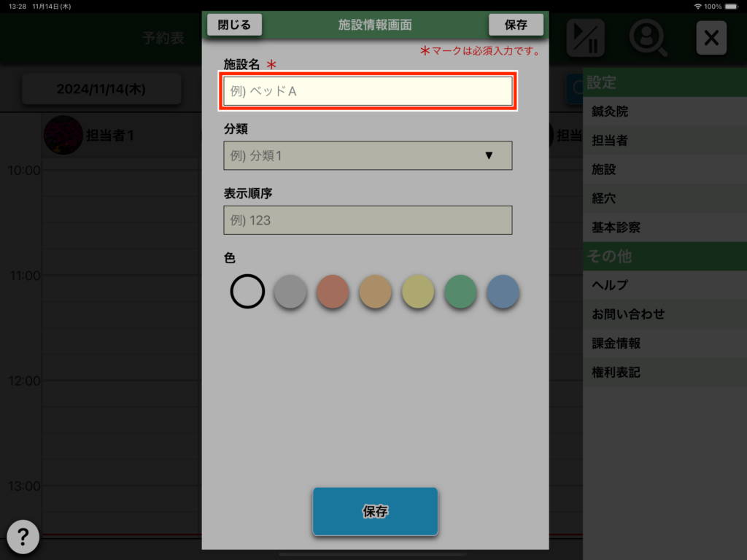Click the X close icon at top right
The height and width of the screenshot is (560, 747).
[711, 38]
